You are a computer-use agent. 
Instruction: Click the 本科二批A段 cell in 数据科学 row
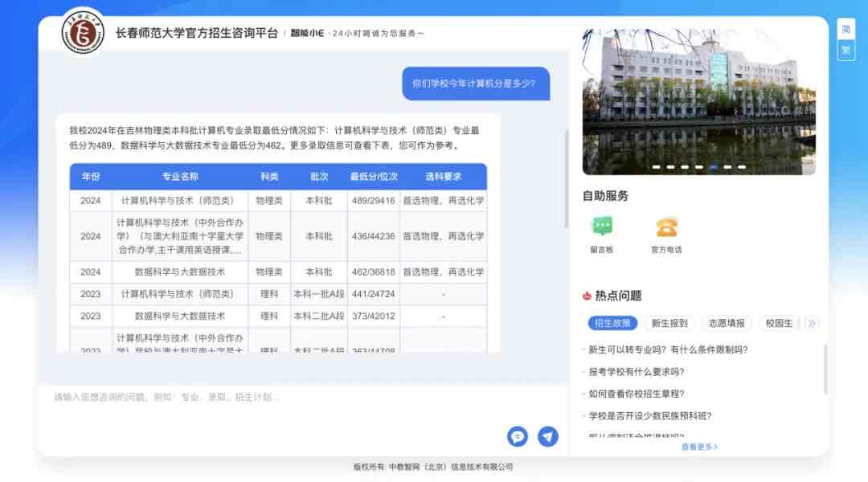pos(319,317)
